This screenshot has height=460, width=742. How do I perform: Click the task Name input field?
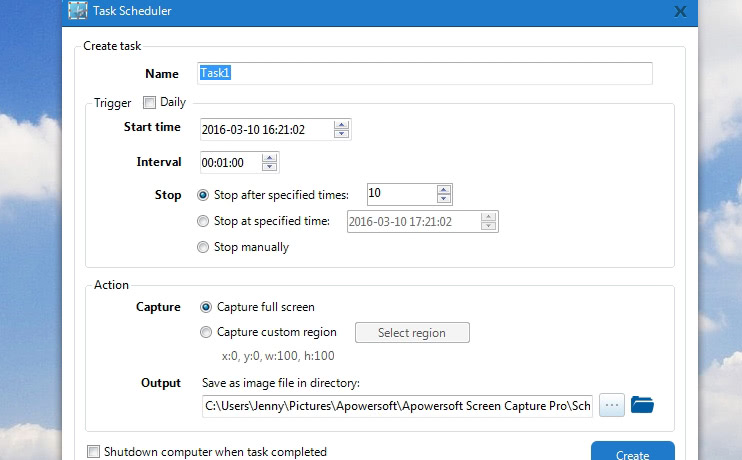coord(424,73)
